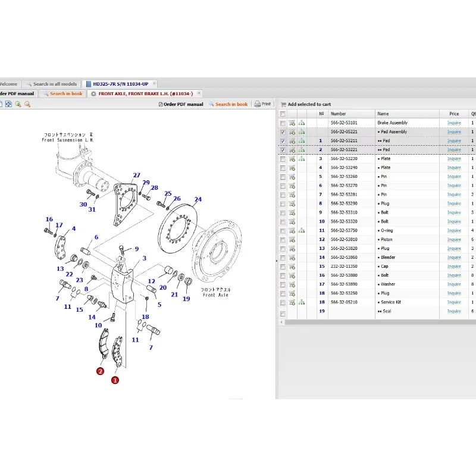Click Order PDF manual in diagram toolbar
This screenshot has height=476, width=476.
point(181,104)
